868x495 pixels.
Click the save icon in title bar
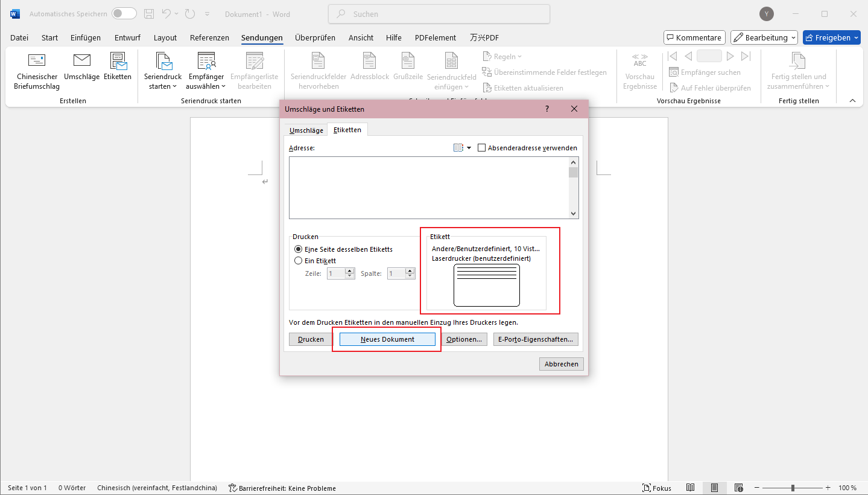pyautogui.click(x=150, y=14)
